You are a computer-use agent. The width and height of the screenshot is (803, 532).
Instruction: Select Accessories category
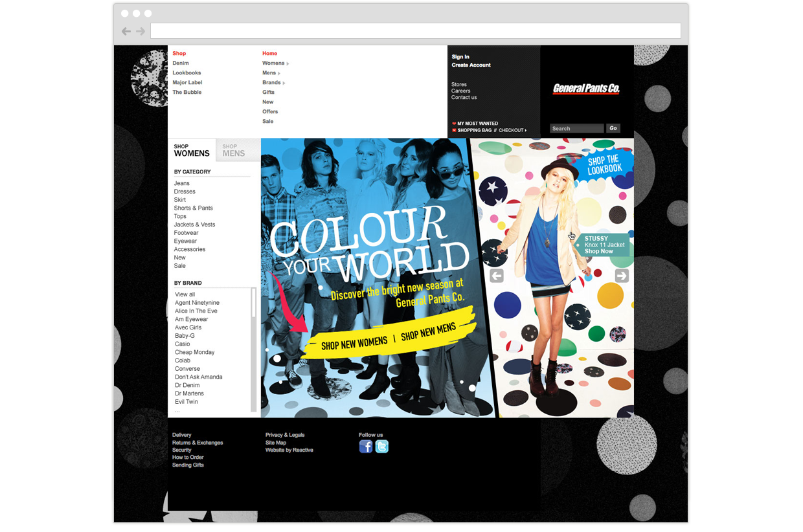tap(190, 249)
